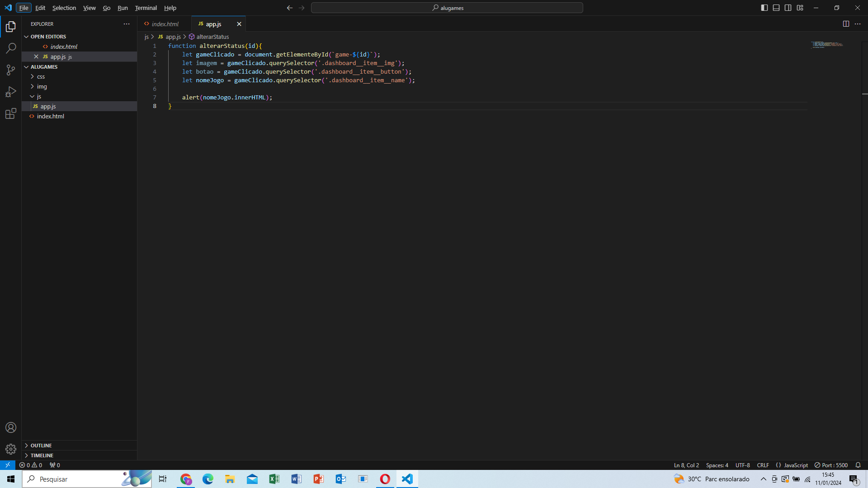Open Excel from the taskbar

[274, 479]
